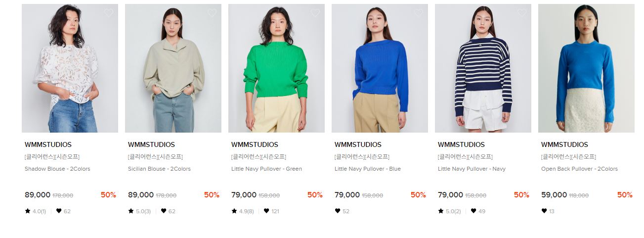Toggle wishlist heart on Sicilian Blouse image
Image resolution: width=644 pixels, height=238 pixels.
(x=212, y=13)
